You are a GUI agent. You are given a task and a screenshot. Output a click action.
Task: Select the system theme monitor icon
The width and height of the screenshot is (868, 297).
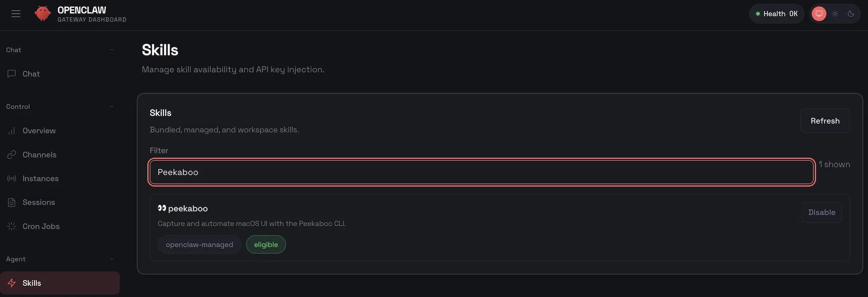[819, 14]
